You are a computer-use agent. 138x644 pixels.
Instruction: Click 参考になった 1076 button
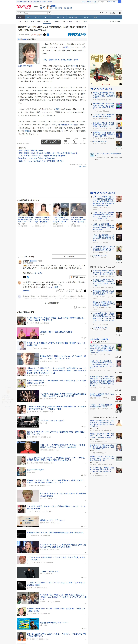[78, 277]
